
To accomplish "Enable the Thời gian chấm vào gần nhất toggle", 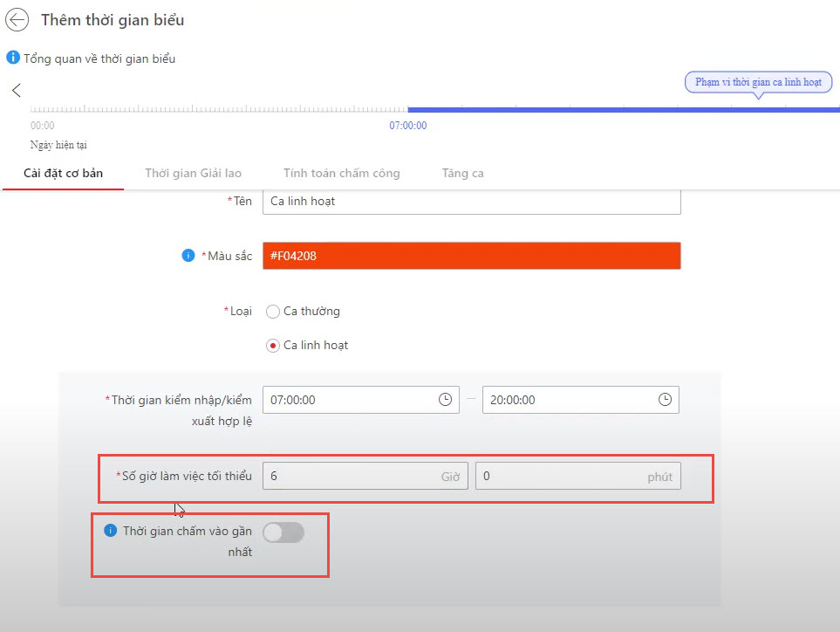I will pos(283,532).
